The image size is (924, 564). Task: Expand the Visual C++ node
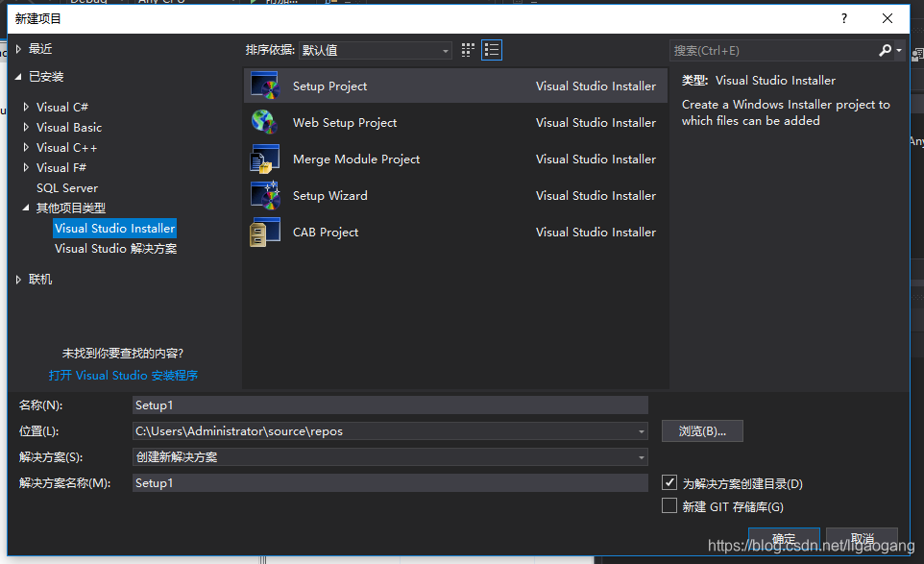(26, 147)
